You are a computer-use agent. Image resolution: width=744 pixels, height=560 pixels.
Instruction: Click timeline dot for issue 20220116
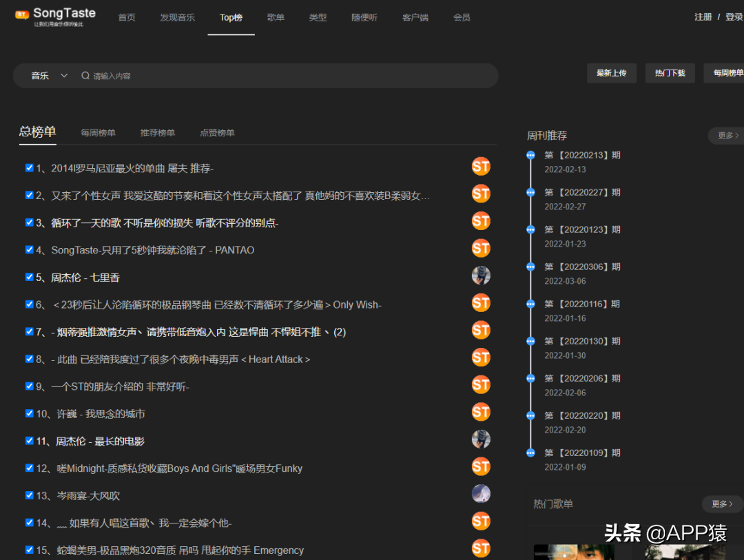pyautogui.click(x=530, y=304)
